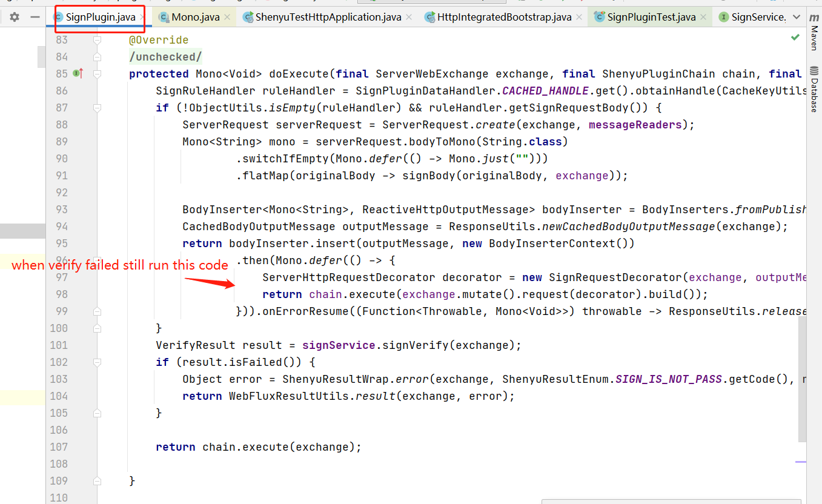Click switchIfEmpty call on line 90
Screen dimensions: 822x504
[x=282, y=159]
